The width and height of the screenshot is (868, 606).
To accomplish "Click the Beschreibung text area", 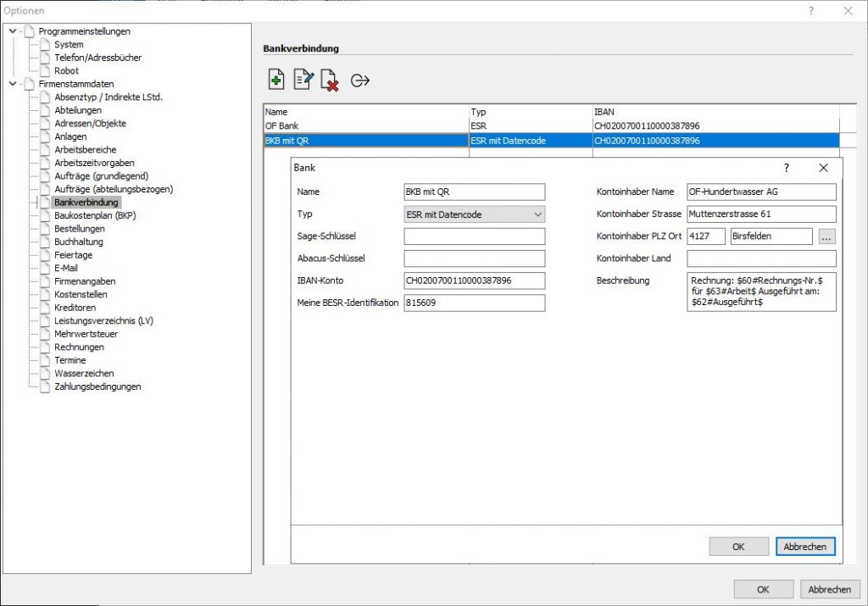I will (761, 292).
